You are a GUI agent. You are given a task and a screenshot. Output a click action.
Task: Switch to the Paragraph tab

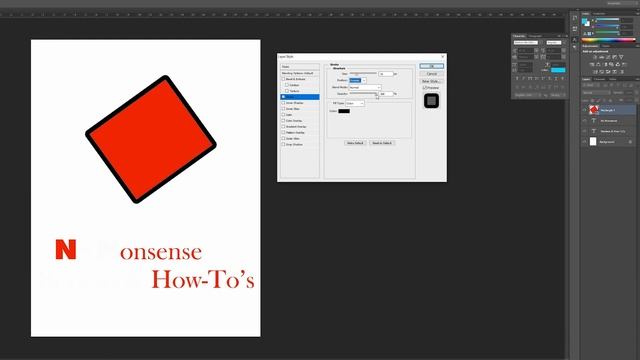point(535,36)
